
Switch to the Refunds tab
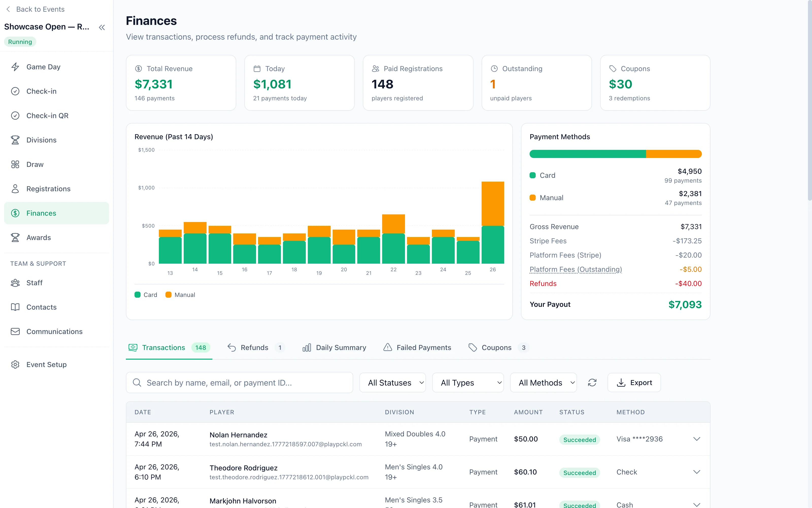[x=256, y=348]
